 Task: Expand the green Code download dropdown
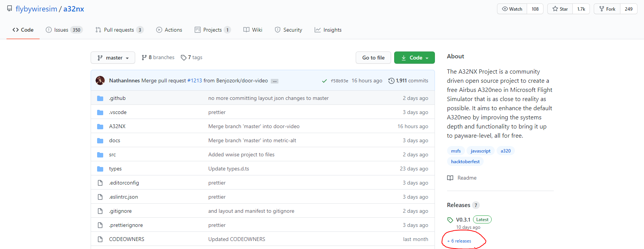(414, 58)
